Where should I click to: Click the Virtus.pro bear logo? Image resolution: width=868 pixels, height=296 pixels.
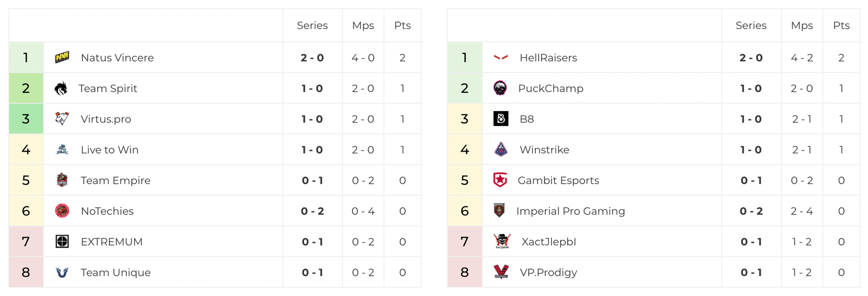click(62, 119)
